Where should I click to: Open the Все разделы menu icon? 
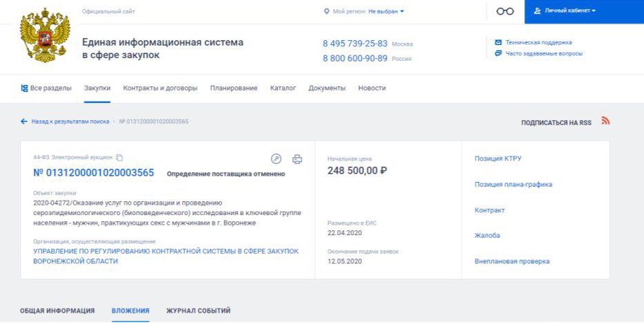click(x=24, y=88)
